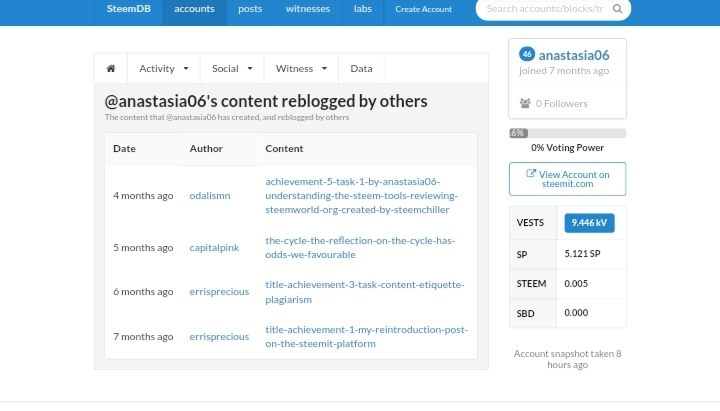Click the '6 months ago' date cell

point(143,292)
